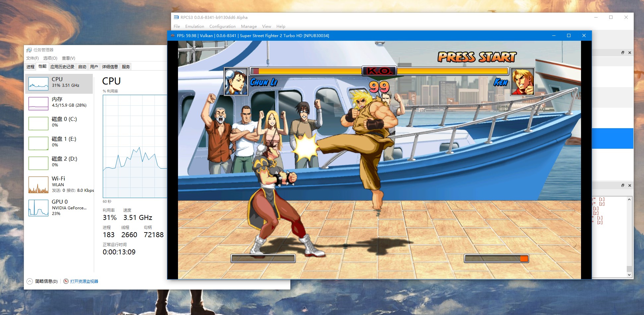
Task: Maximize the main RPCS3 window
Action: (x=611, y=17)
